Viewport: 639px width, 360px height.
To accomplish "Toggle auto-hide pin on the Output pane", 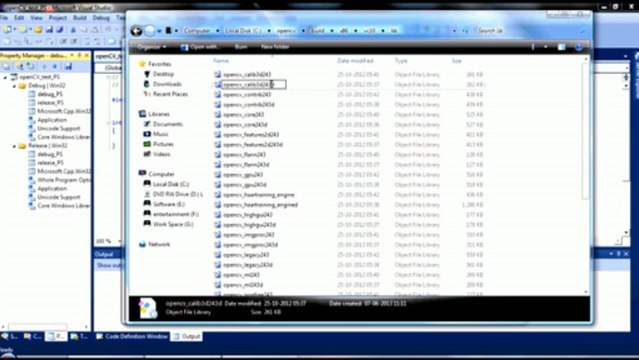I will [x=618, y=254].
